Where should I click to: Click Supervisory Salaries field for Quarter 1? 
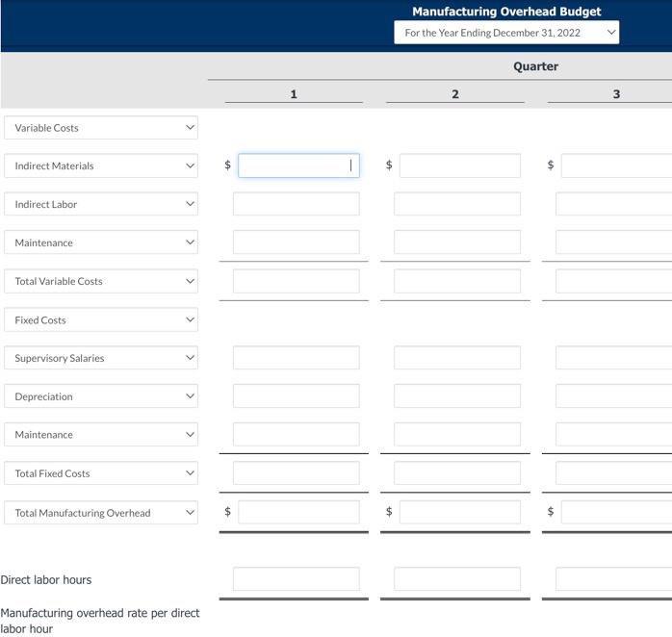point(297,358)
